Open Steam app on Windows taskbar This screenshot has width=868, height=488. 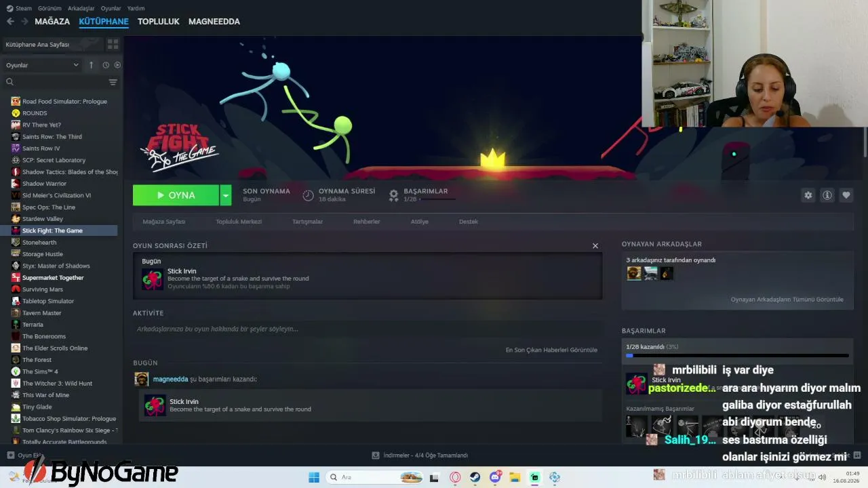click(x=475, y=477)
